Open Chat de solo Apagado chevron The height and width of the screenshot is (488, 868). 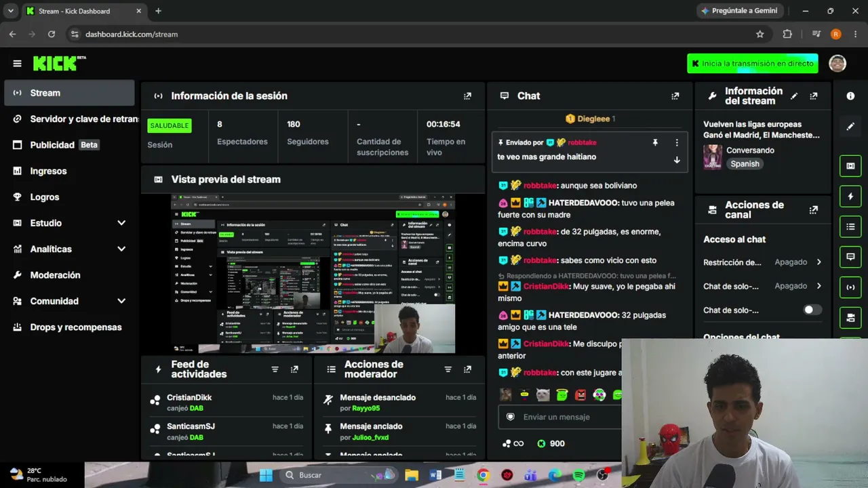pyautogui.click(x=819, y=286)
